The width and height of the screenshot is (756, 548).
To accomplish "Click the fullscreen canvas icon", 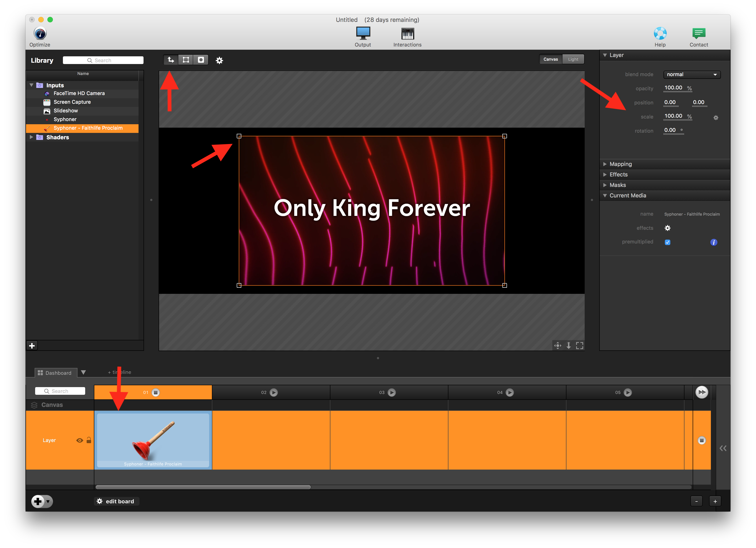I will 580,346.
